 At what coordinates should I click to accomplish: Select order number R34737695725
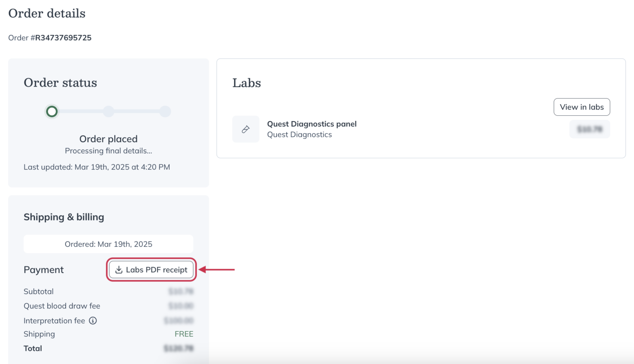[x=62, y=38]
